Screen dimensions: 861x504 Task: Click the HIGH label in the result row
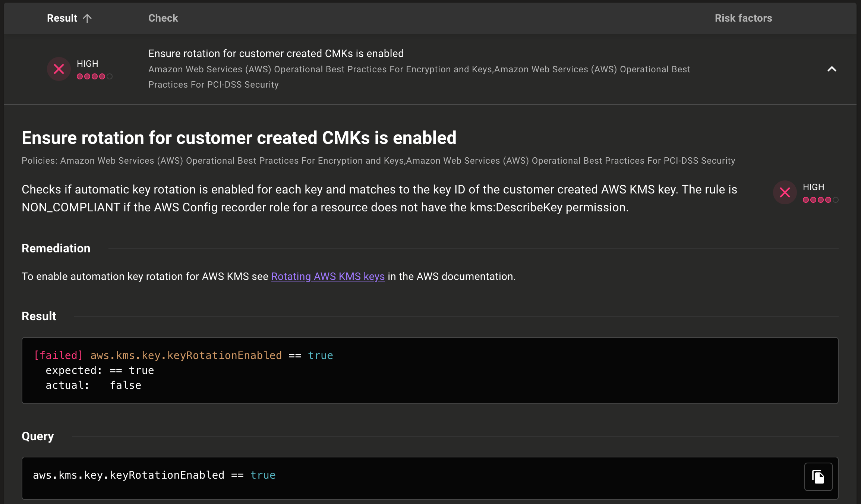pos(87,64)
